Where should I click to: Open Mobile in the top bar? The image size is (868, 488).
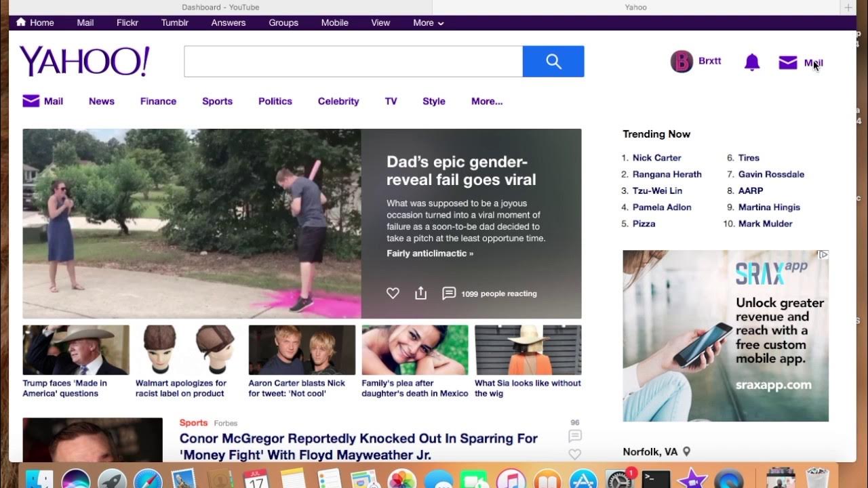point(335,22)
